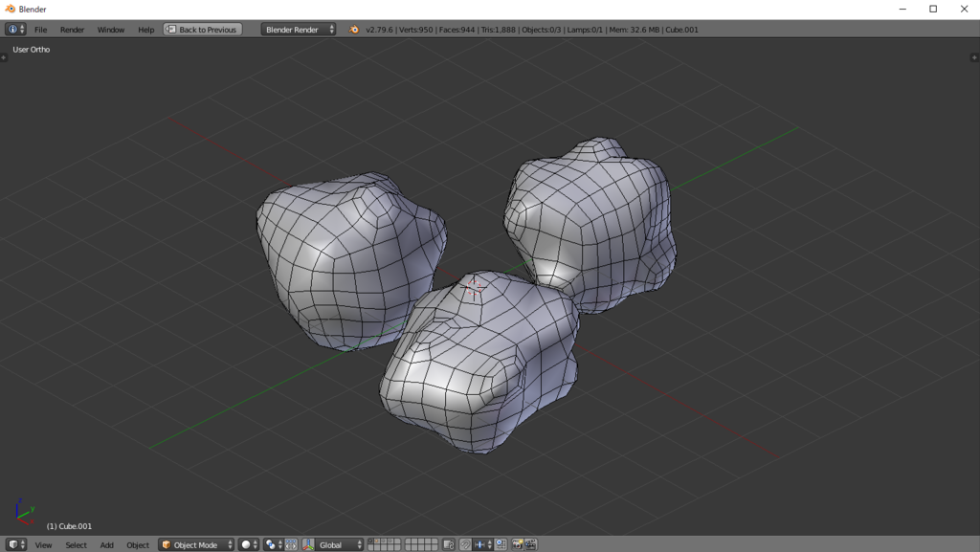Open the Select menu in viewport header
The width and height of the screenshot is (980, 552).
[x=77, y=545]
